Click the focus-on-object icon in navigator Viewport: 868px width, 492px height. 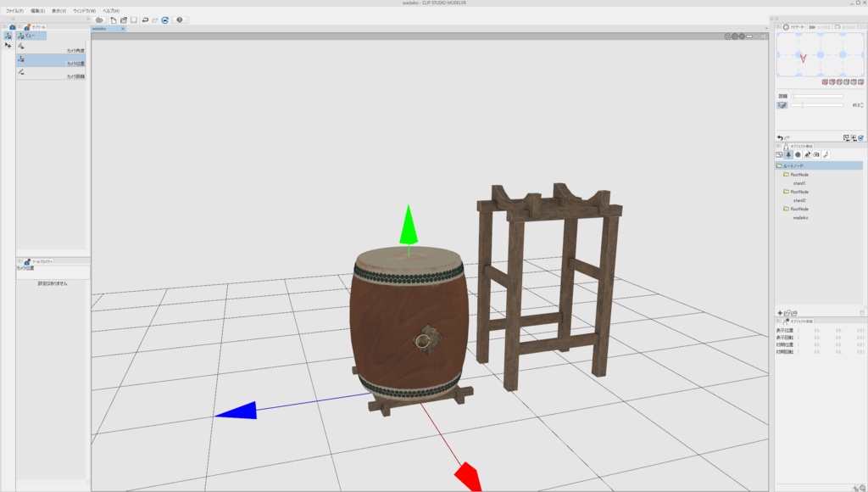[x=854, y=138]
